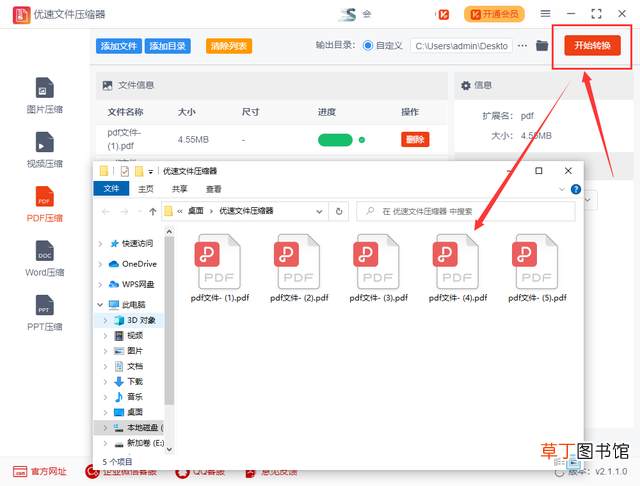Expand the 快速访问 tree node

coord(100,244)
